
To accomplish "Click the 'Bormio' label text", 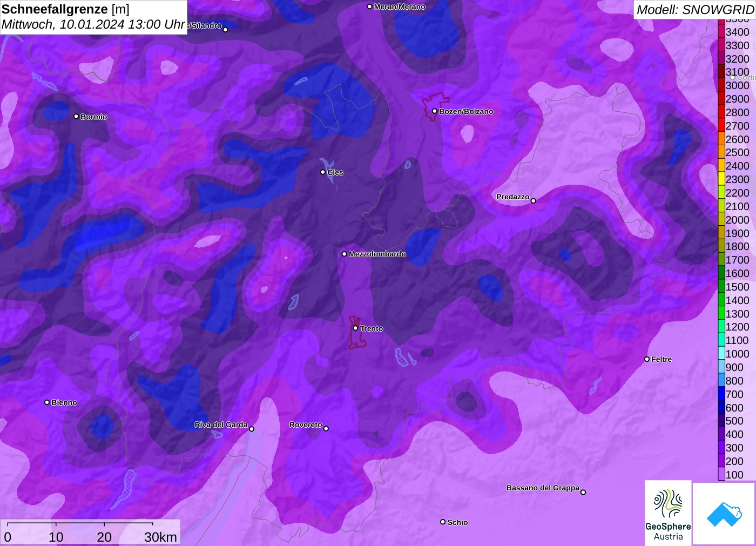I will click(94, 117).
